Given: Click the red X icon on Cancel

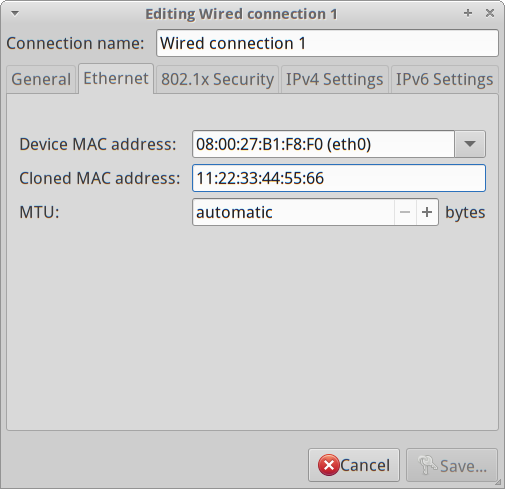Looking at the screenshot, I should [329, 465].
